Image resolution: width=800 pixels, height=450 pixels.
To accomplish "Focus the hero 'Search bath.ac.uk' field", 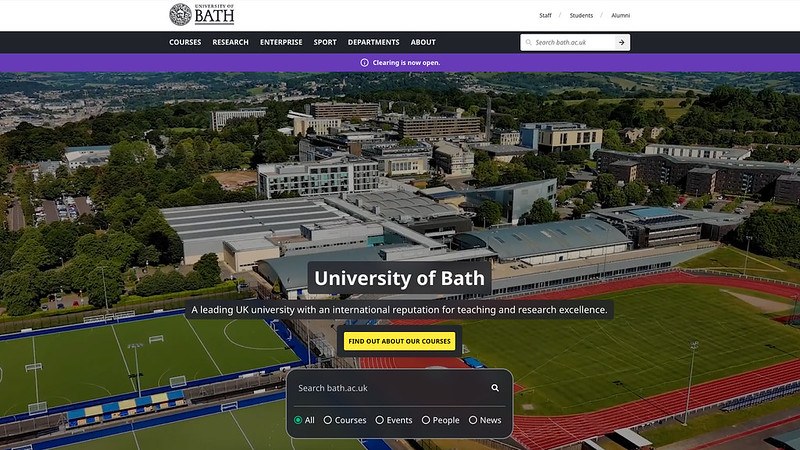I will (x=390, y=388).
